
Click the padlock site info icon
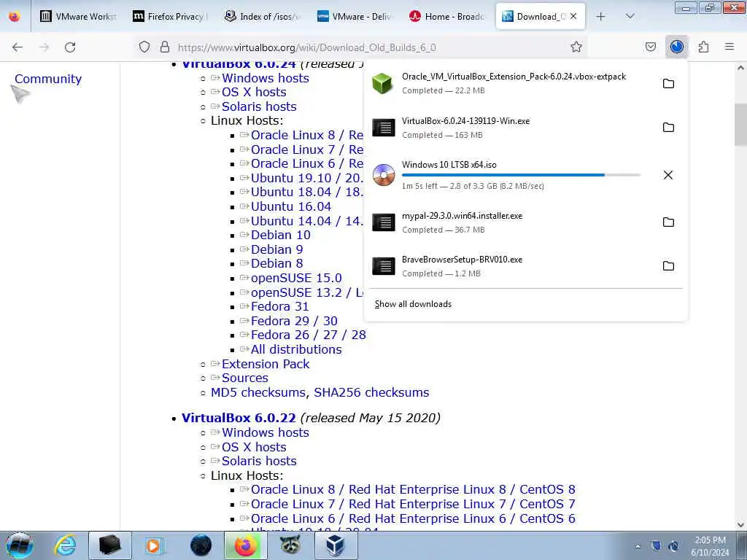point(165,47)
